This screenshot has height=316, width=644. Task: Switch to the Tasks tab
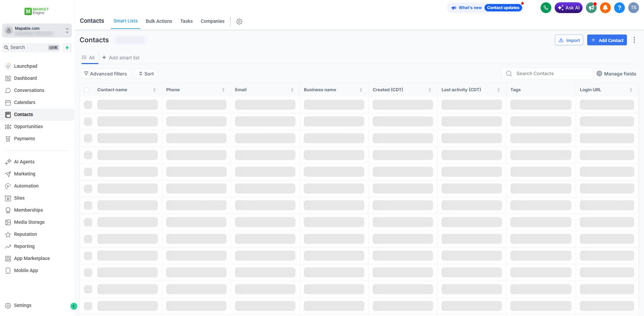(186, 21)
